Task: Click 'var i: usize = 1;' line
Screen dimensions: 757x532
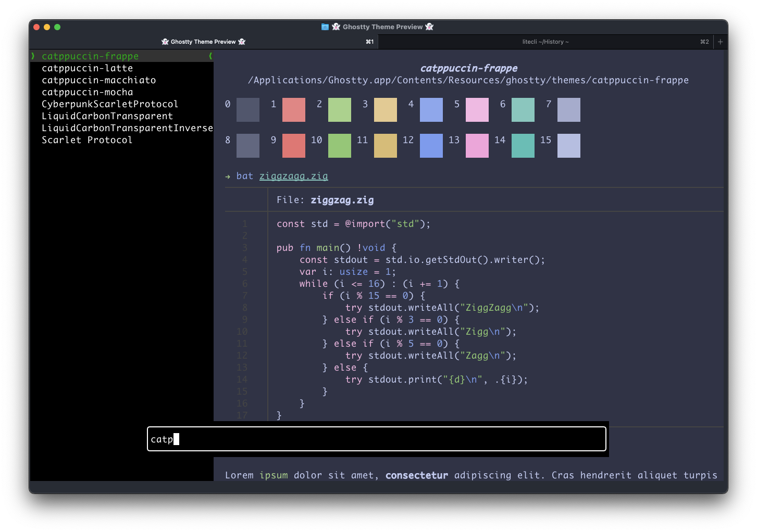Action: click(x=348, y=272)
